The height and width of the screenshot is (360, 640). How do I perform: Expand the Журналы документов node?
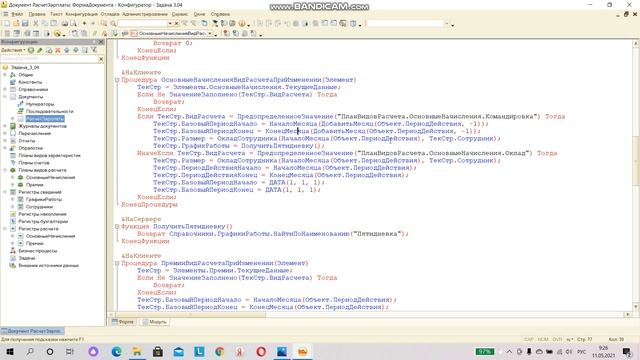5,126
